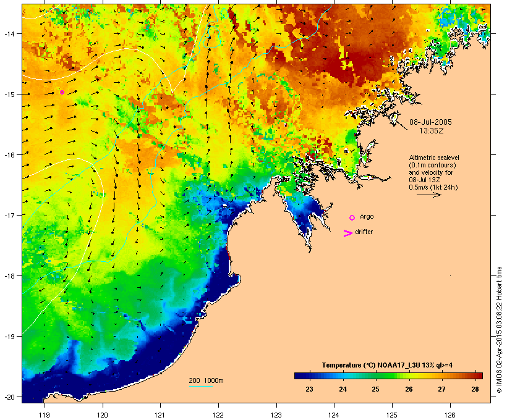Click the vertical IMOS Hobart time credit text
This screenshot has width=507, height=420.
click(499, 330)
